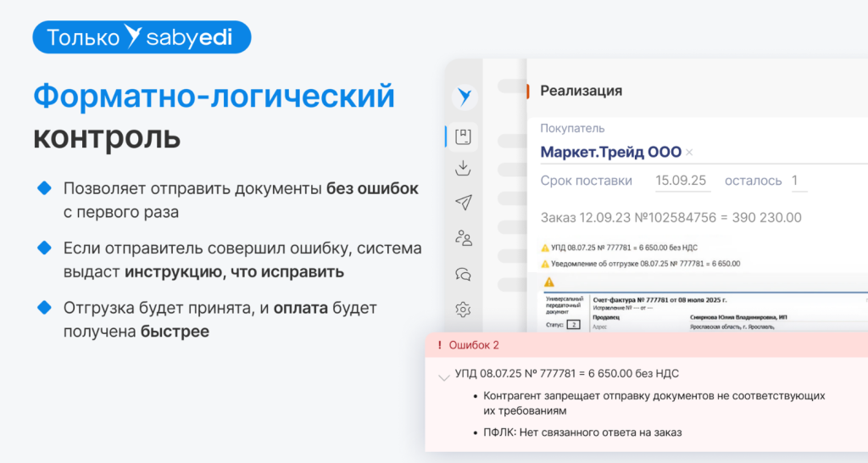
Task: Click the осталось days field showing 1
Action: click(x=798, y=181)
